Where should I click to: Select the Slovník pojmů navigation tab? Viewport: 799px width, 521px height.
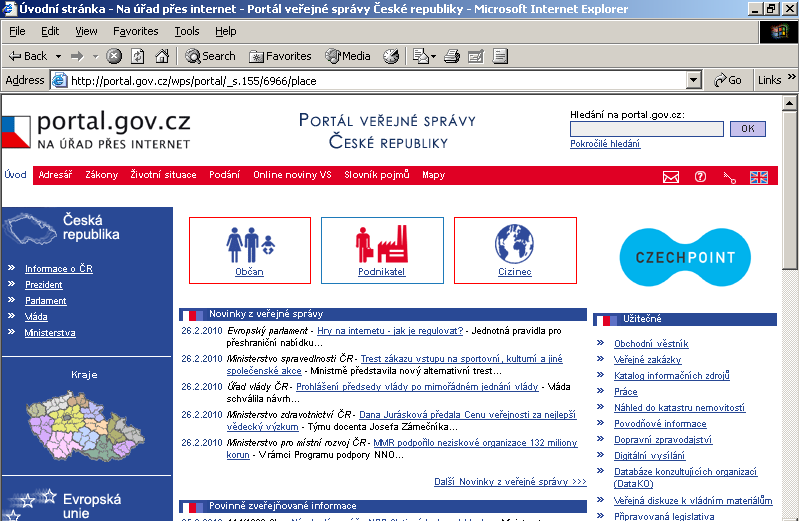377,175
